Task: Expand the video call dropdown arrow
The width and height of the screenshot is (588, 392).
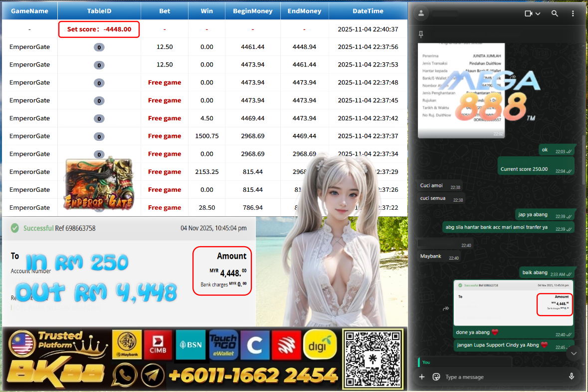Action: click(x=538, y=14)
